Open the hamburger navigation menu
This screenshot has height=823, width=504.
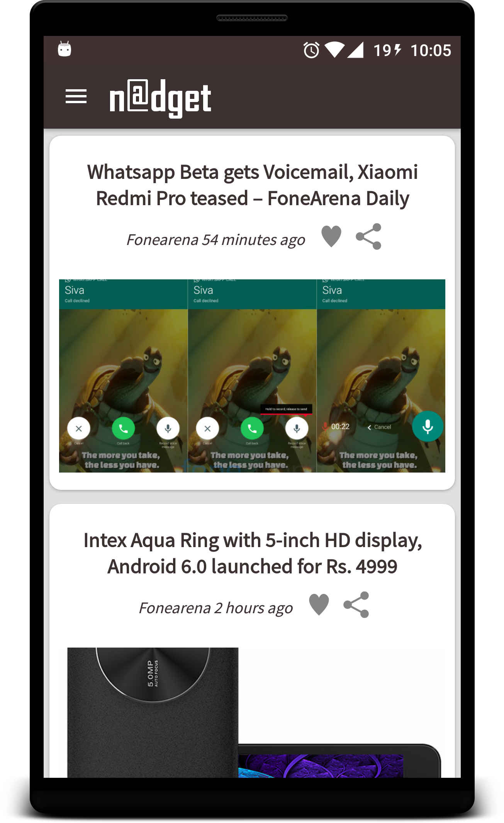(x=76, y=96)
